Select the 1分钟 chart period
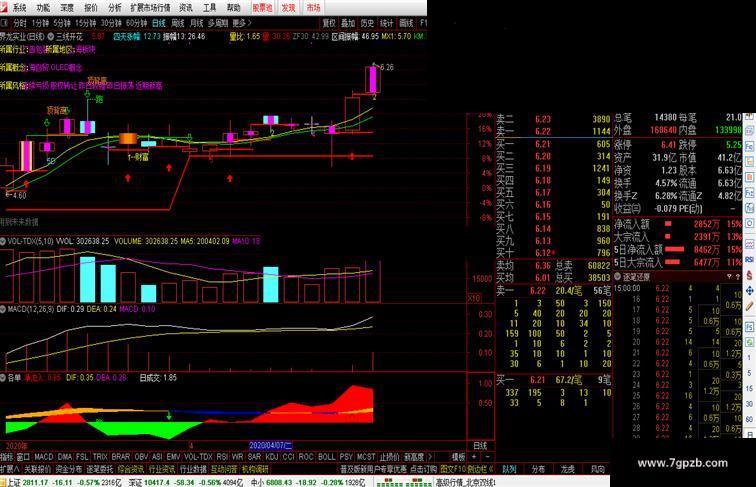The height and width of the screenshot is (487, 756). coord(40,23)
